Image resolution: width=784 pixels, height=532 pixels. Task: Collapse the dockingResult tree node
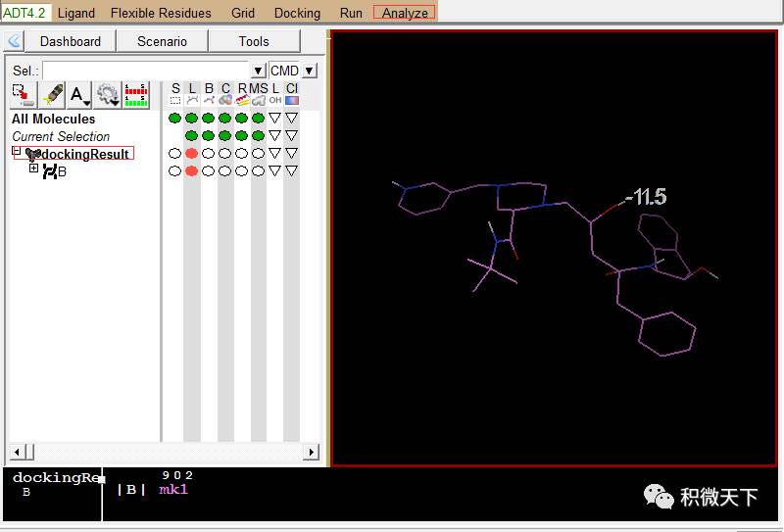[x=16, y=151]
